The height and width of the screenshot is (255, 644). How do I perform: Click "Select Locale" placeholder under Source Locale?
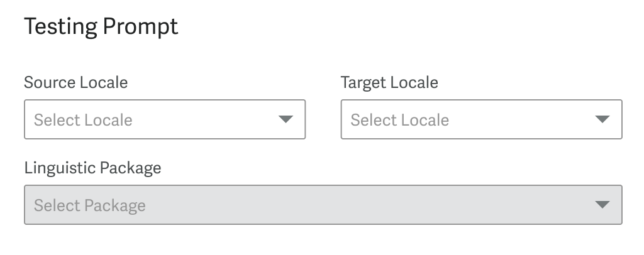(83, 120)
